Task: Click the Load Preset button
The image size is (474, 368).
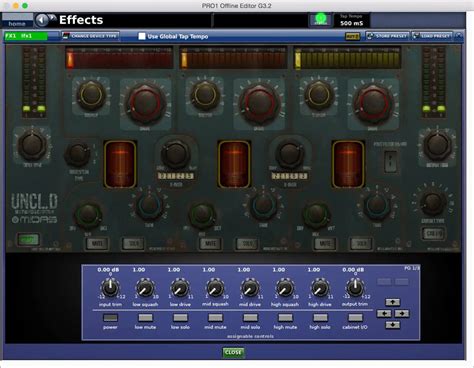Action: click(432, 36)
